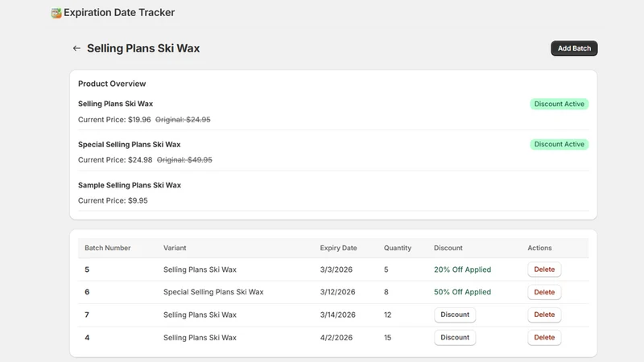
Task: Click the Product Overview heading
Action: tap(112, 84)
